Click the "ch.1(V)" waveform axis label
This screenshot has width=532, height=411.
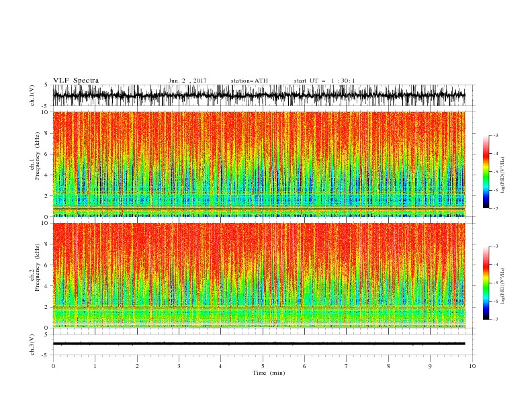(x=32, y=95)
